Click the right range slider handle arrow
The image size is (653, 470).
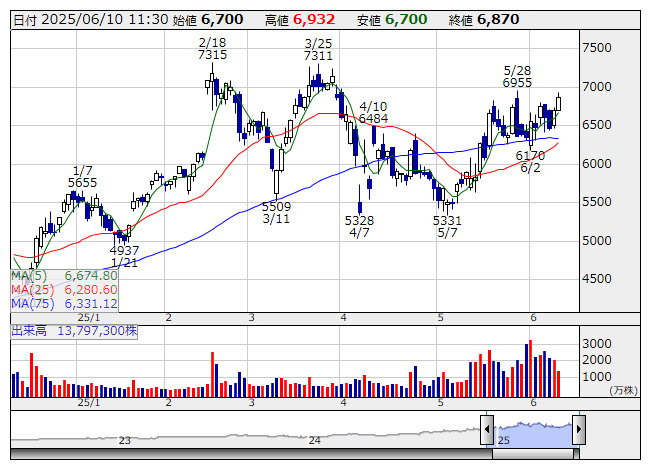click(x=579, y=429)
